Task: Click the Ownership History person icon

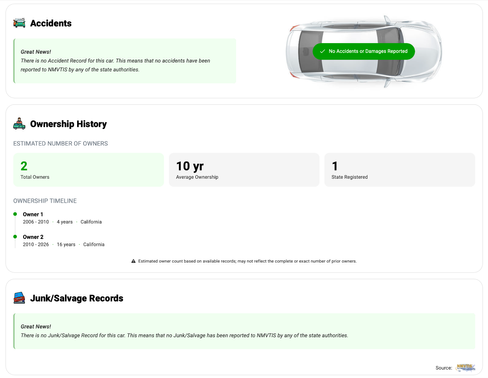Action: point(19,124)
